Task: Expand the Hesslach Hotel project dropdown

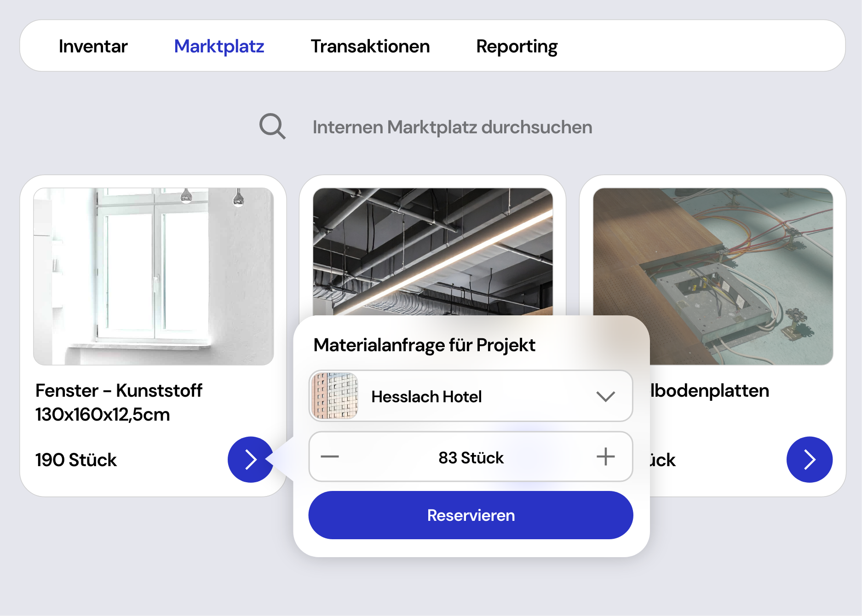Action: [x=471, y=396]
